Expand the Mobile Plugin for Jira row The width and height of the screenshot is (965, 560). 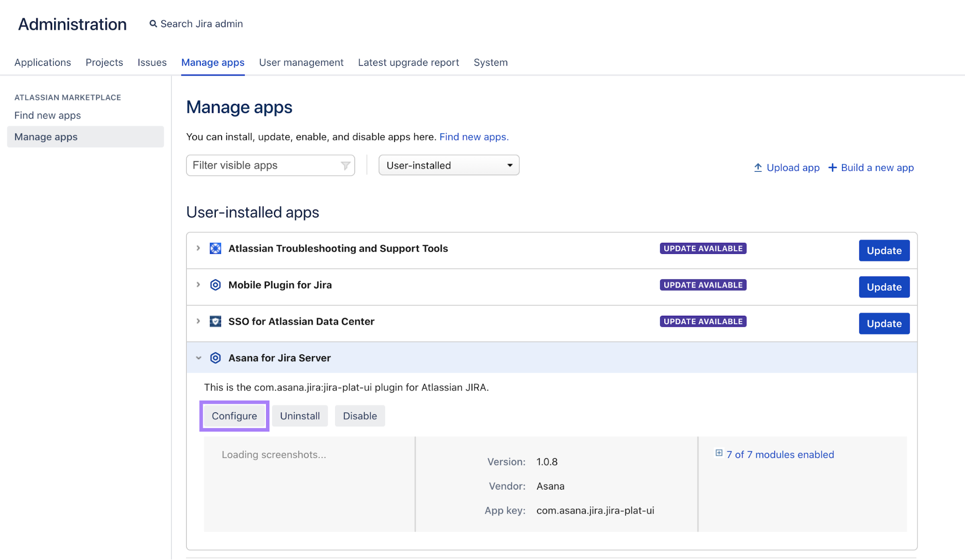pyautogui.click(x=198, y=285)
